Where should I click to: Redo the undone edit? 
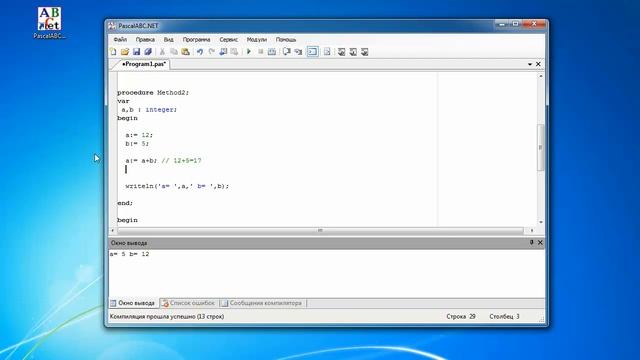(211, 51)
